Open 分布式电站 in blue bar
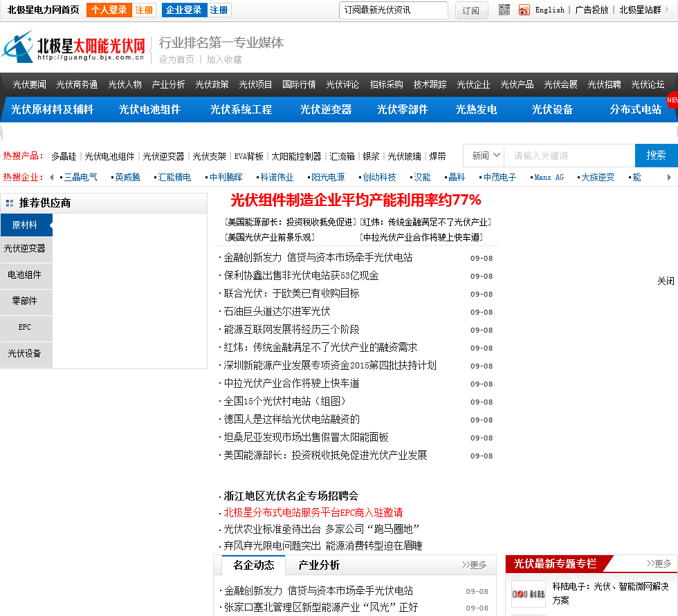Image resolution: width=678 pixels, height=616 pixels. 636,110
